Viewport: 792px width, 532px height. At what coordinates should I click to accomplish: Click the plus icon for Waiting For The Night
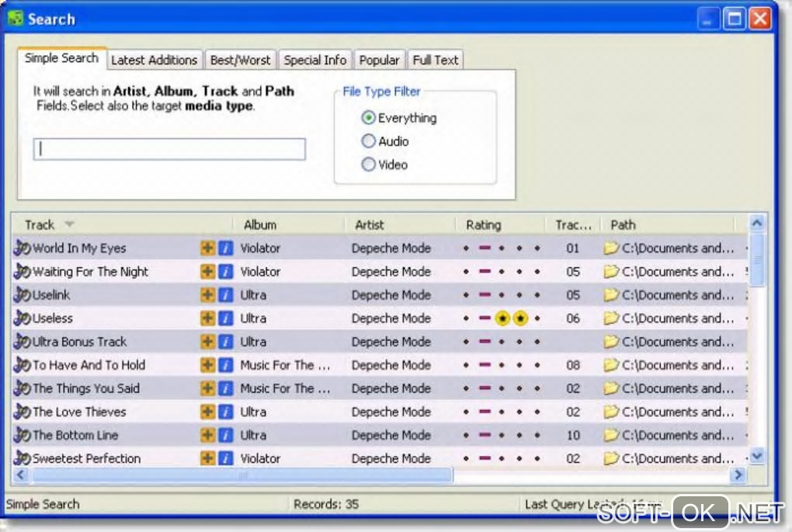(x=207, y=271)
